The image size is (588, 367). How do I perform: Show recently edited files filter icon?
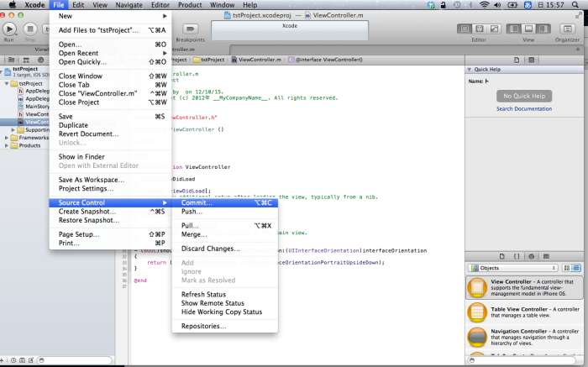[x=13, y=360]
